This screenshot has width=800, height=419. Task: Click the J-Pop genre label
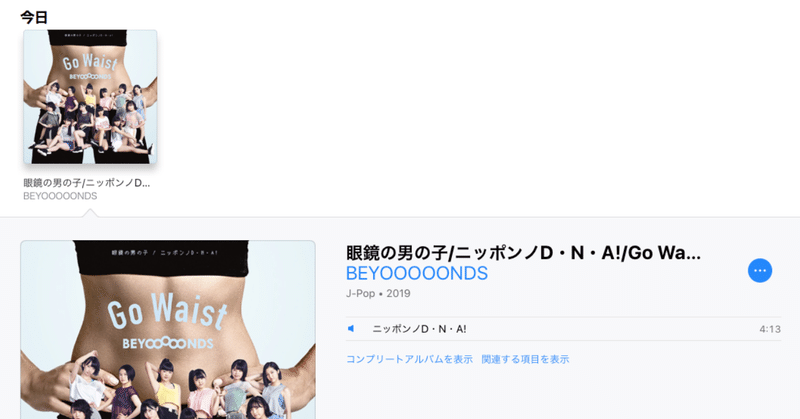(x=360, y=293)
